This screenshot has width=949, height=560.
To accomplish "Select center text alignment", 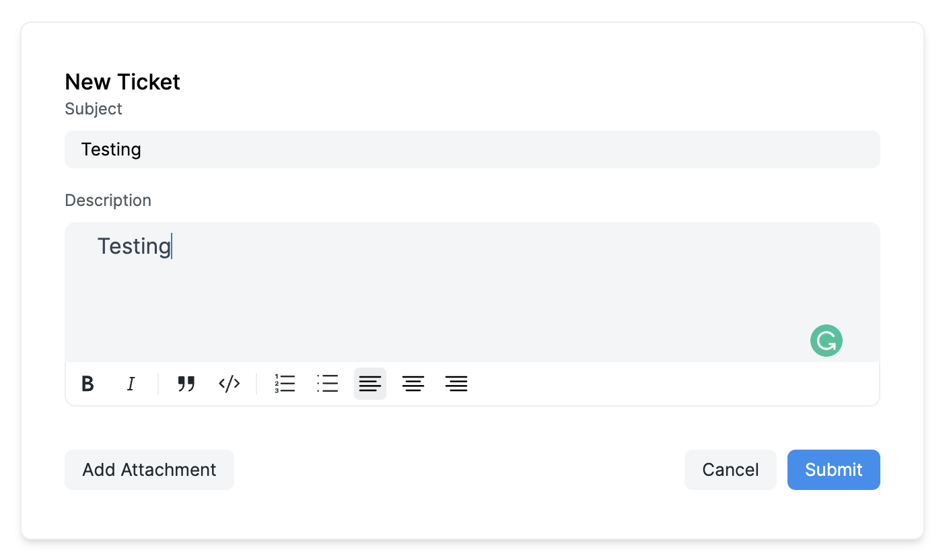I will [x=413, y=384].
